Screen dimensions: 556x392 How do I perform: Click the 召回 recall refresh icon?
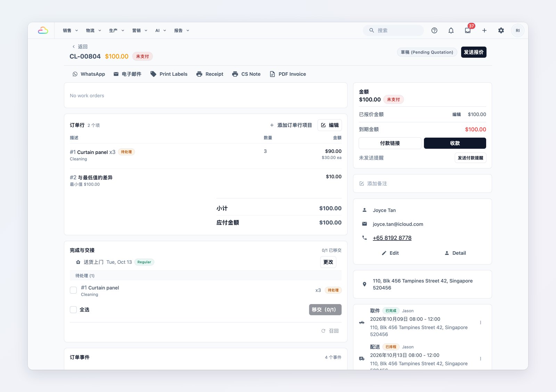323,331
